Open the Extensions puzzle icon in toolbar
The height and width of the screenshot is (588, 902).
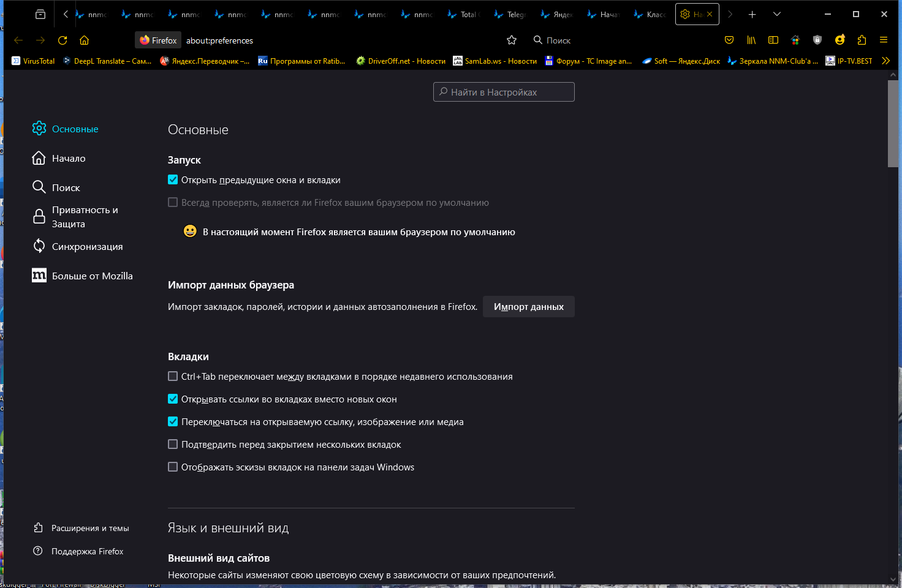click(x=862, y=40)
